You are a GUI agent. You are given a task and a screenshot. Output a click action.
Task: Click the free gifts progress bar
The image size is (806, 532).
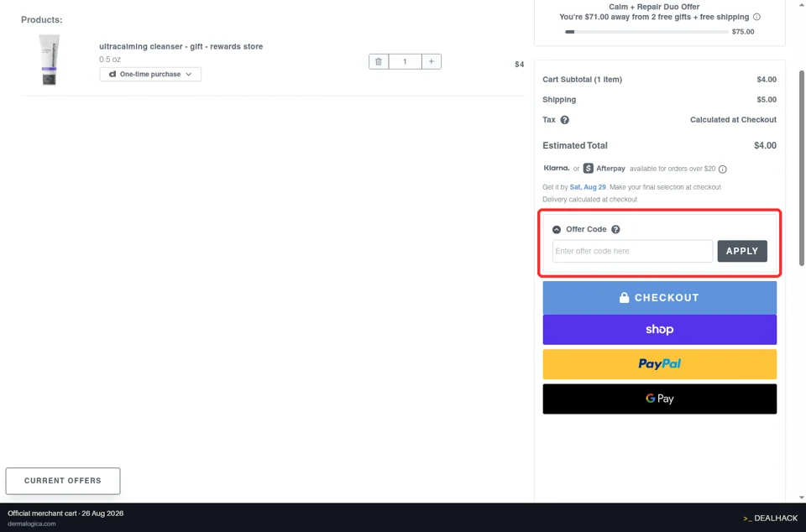coord(646,32)
